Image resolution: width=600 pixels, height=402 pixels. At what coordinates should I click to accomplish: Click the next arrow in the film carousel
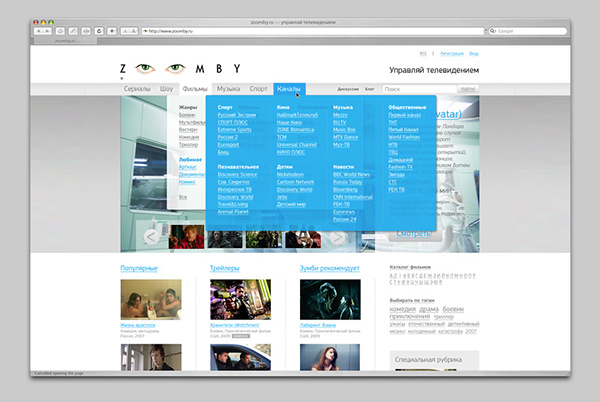click(337, 238)
